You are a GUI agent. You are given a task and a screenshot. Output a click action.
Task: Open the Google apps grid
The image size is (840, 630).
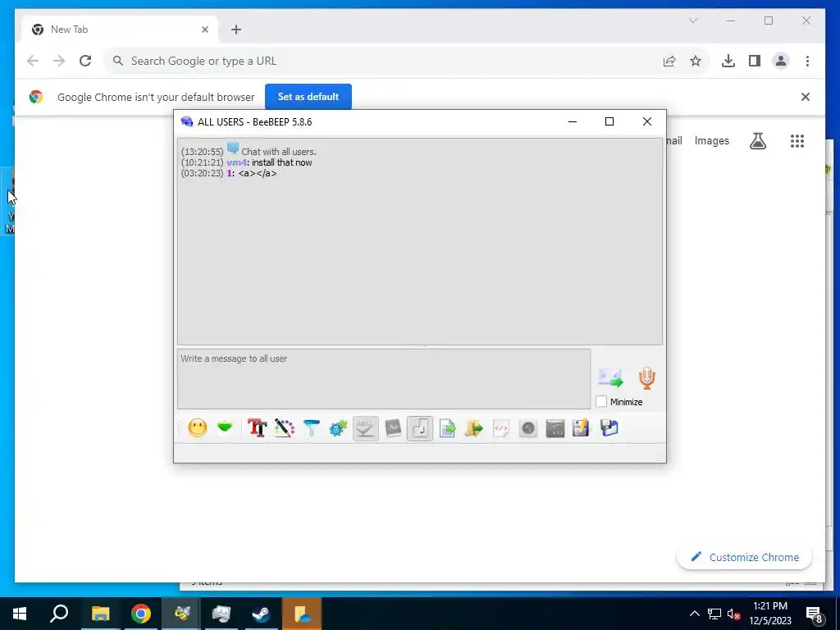point(797,141)
